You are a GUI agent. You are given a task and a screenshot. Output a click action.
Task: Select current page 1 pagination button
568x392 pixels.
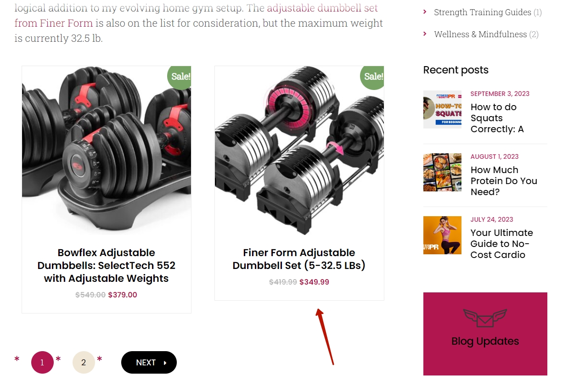[42, 363]
